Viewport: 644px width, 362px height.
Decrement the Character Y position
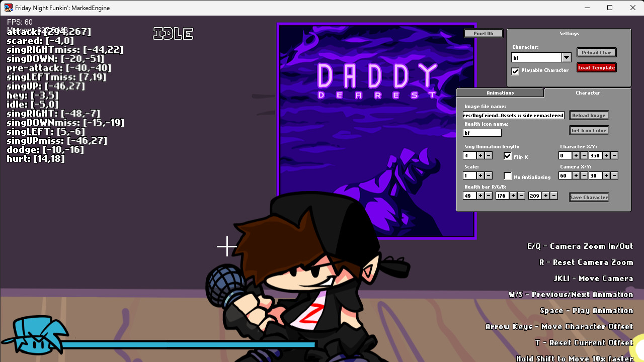pos(614,156)
